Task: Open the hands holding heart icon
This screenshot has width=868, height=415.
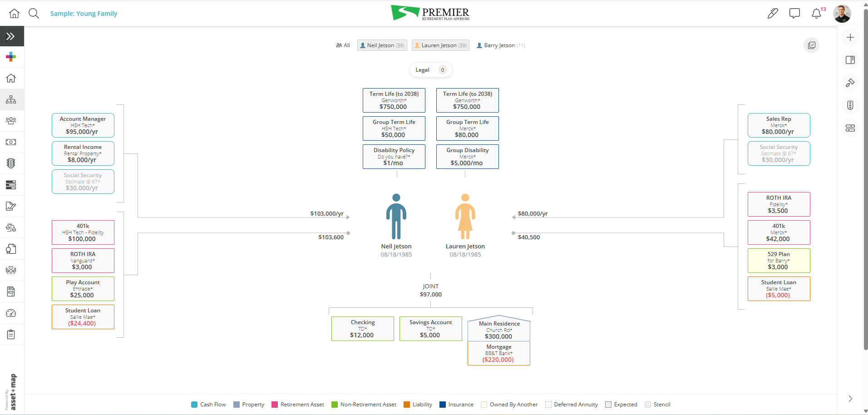Action: coord(11,270)
